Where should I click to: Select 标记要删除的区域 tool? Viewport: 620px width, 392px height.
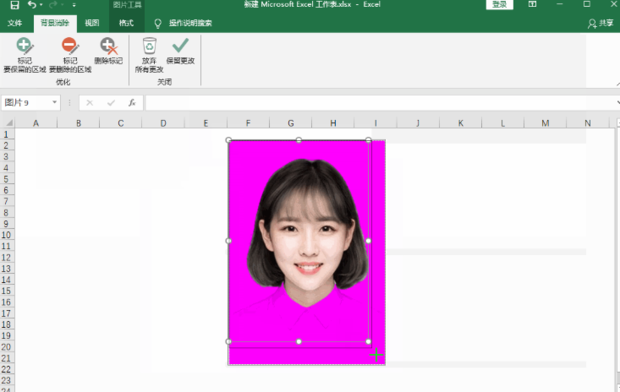coord(70,55)
